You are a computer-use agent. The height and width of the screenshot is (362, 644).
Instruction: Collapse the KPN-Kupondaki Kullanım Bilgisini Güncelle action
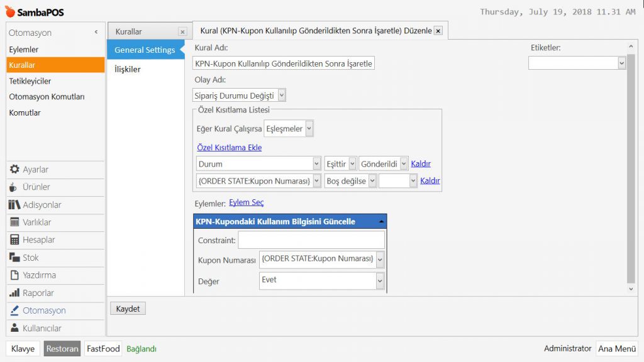tap(381, 222)
